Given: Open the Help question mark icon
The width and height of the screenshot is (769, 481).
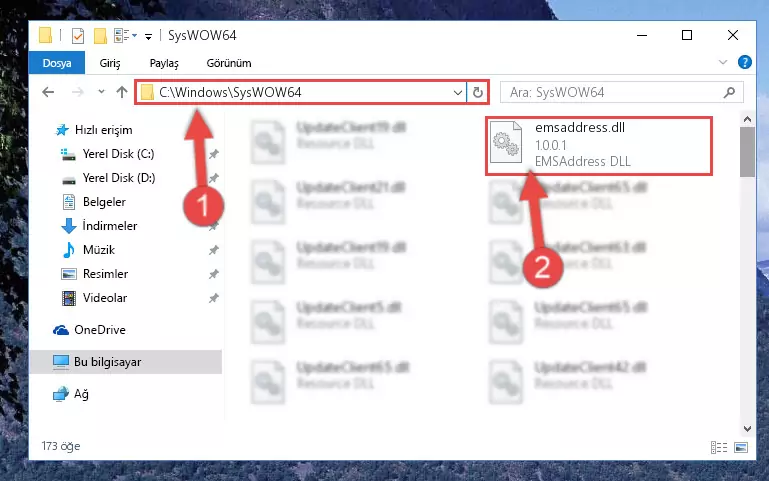Looking at the screenshot, I should (x=744, y=62).
